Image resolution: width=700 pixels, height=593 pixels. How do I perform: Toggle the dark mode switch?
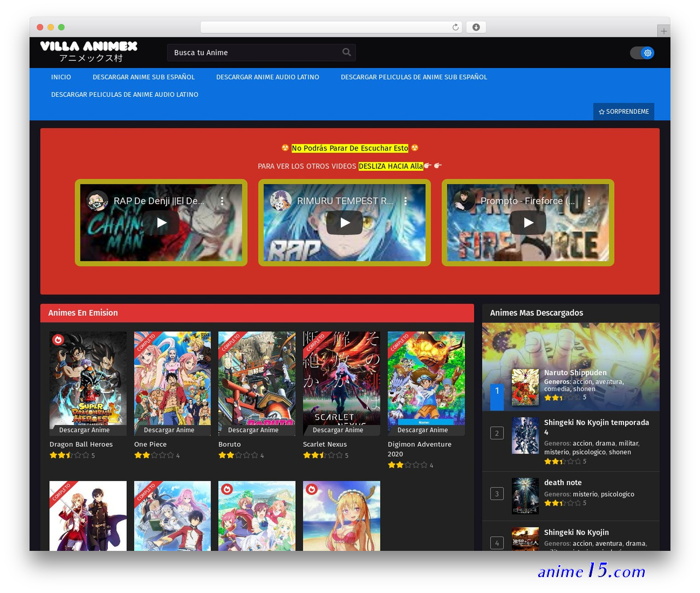tap(642, 53)
